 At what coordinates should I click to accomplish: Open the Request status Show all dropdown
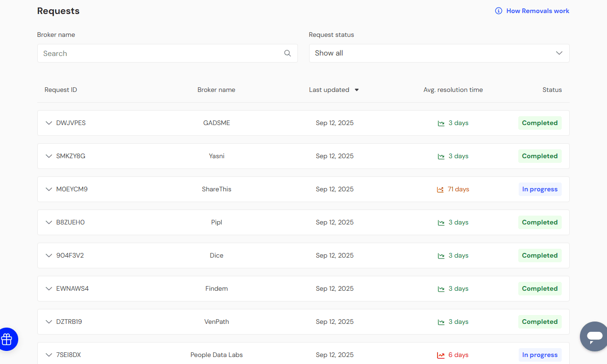click(x=439, y=53)
